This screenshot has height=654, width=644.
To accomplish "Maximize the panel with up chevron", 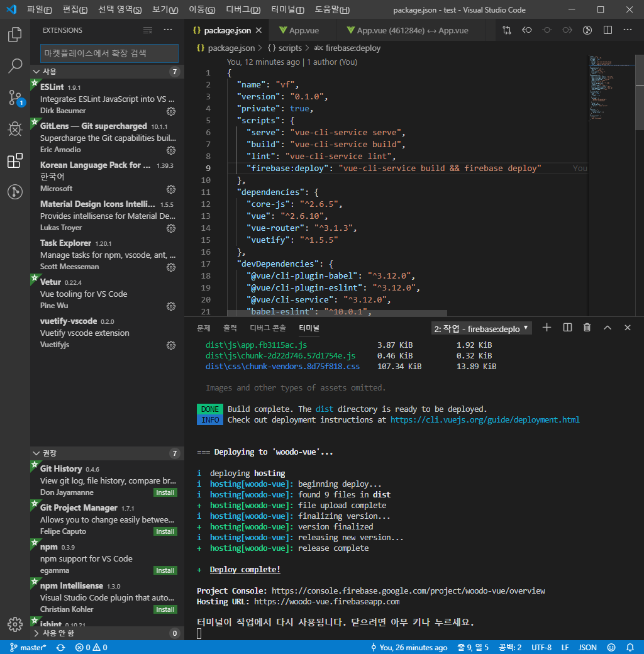I will click(x=608, y=328).
